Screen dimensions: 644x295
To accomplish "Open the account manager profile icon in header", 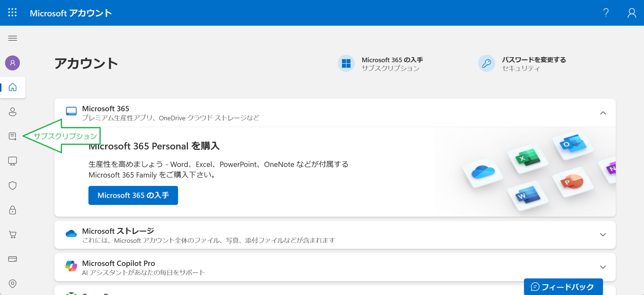I will (632, 13).
